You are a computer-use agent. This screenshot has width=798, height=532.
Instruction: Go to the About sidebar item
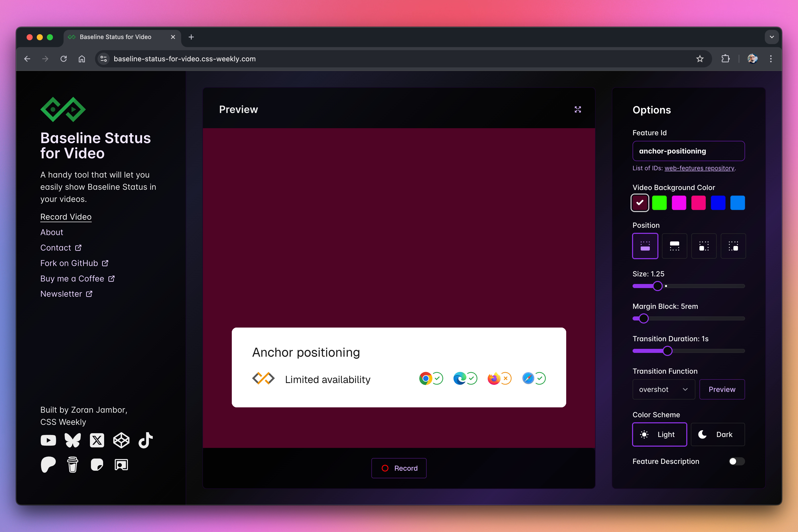pos(52,232)
